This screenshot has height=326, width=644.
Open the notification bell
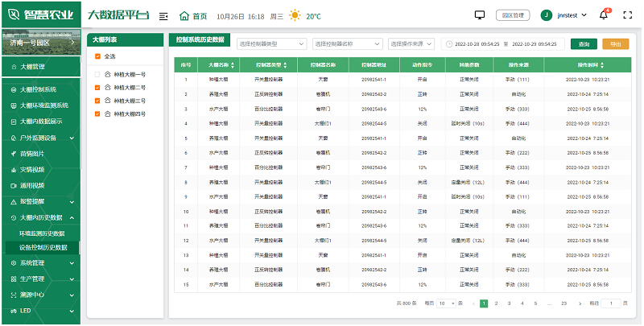click(604, 15)
